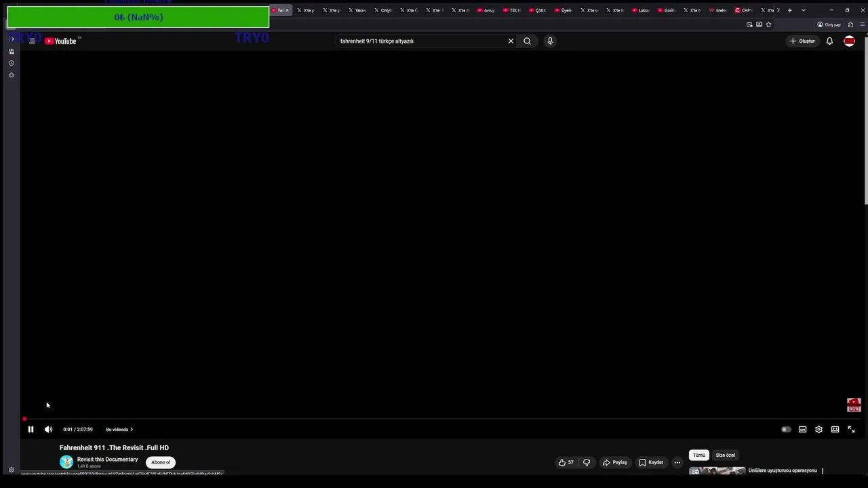Open sidebar tabs panel icon
This screenshot has width=868, height=488.
click(11, 52)
